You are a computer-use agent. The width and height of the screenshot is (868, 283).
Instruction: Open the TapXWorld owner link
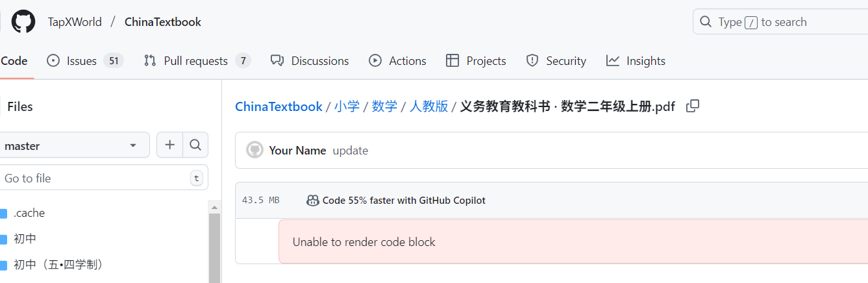point(75,22)
